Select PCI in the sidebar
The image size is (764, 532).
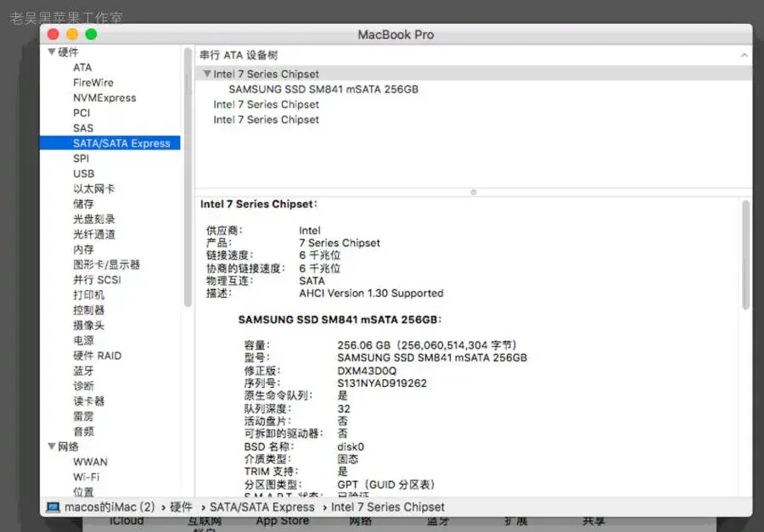[81, 113]
